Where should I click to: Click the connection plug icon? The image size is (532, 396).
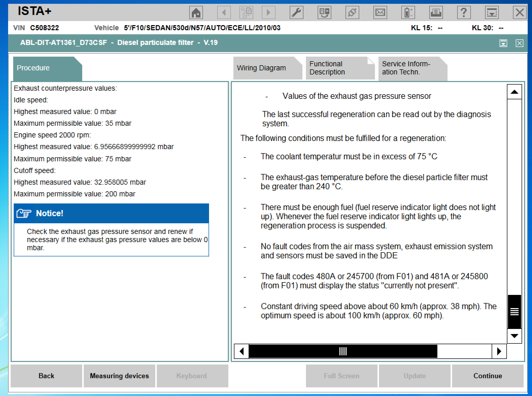[x=352, y=12]
